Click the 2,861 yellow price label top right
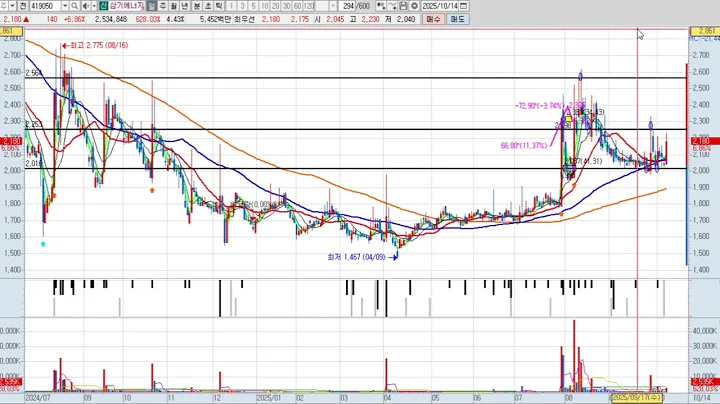 [x=704, y=31]
